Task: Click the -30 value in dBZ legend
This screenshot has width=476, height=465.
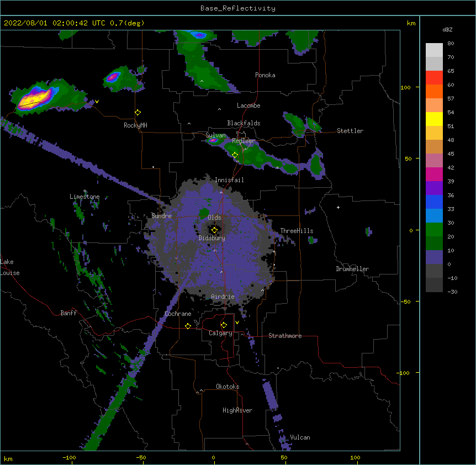Action: point(452,292)
